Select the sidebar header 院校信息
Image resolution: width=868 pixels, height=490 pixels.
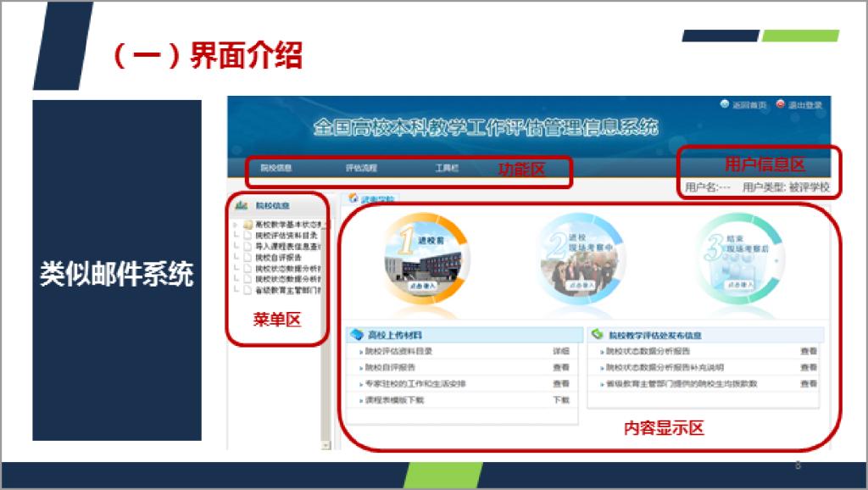(x=272, y=205)
